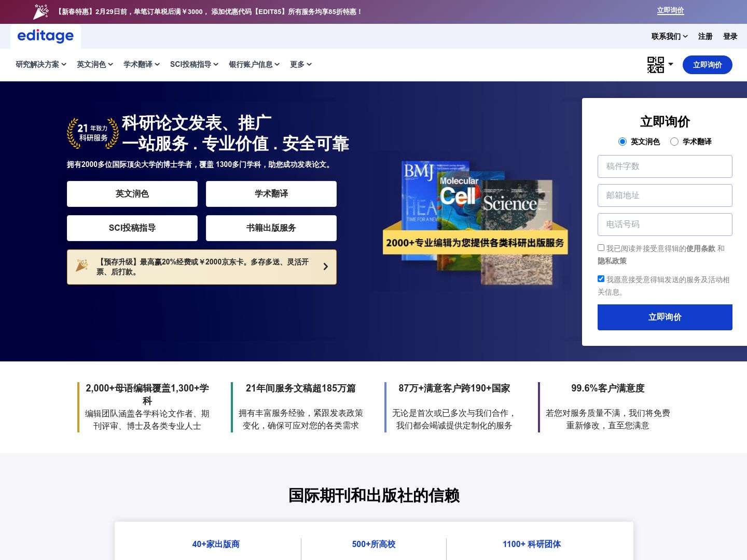Click the party popper icon in 预存升级 banner

coord(82,265)
